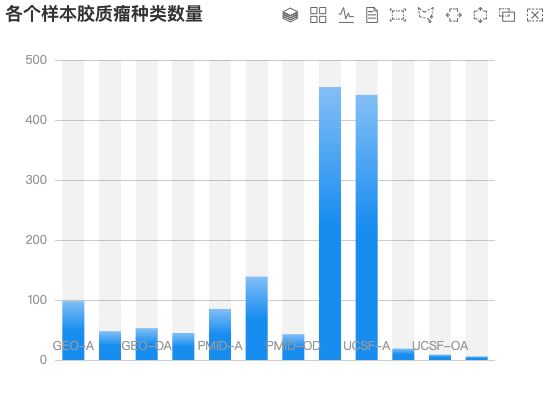550x420 pixels.
Task: Switch to line chart view icon
Action: coord(346,15)
